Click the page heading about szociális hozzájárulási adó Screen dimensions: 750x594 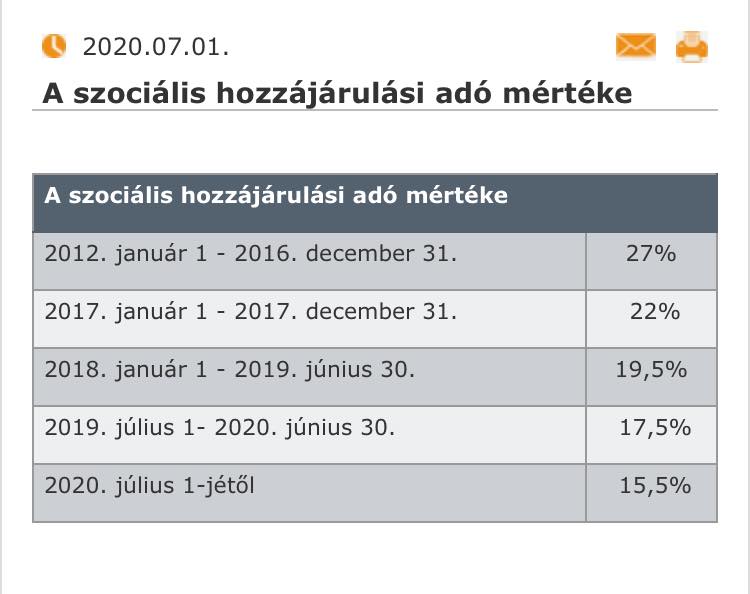(x=337, y=93)
